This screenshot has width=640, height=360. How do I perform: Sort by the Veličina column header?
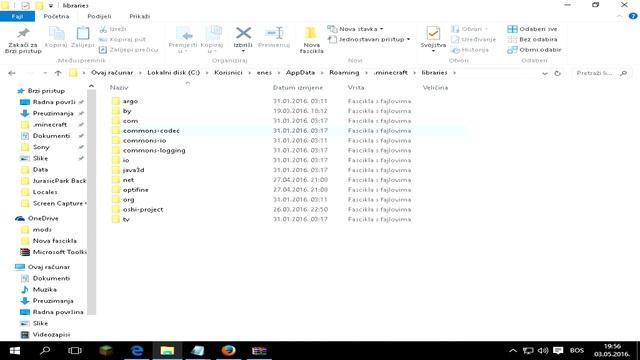435,87
